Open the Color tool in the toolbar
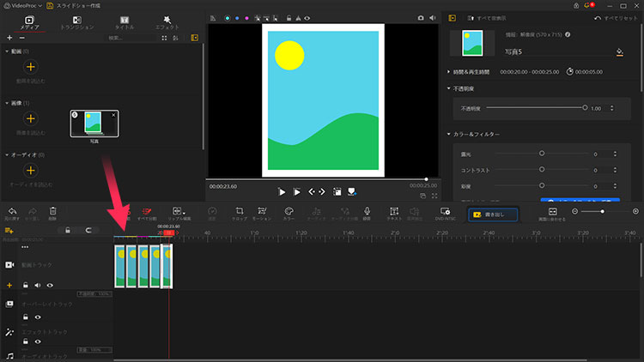Image resolution: width=644 pixels, height=362 pixels. tap(289, 211)
